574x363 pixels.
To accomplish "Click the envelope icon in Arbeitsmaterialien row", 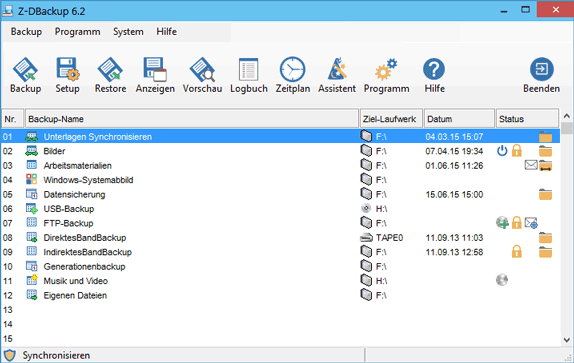I will pos(531,165).
